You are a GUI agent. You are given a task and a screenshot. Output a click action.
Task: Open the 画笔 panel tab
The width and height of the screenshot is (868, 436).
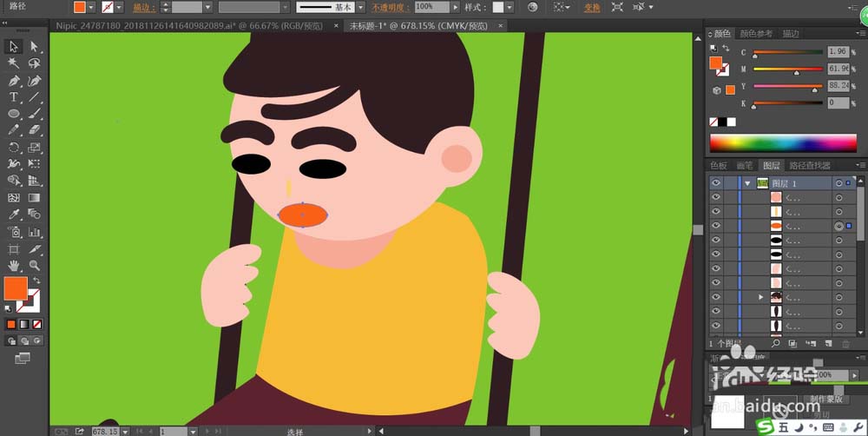(745, 165)
